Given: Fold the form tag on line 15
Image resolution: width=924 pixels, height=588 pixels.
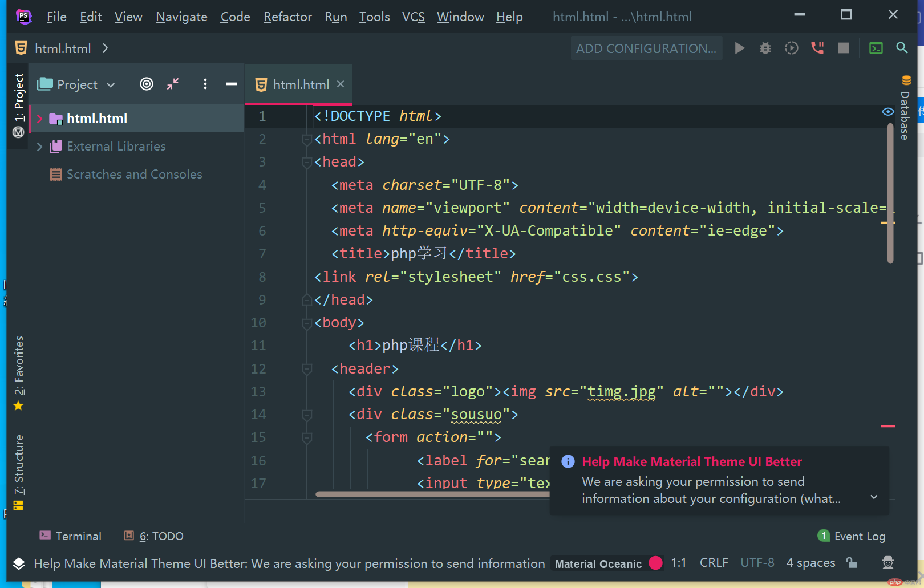Looking at the screenshot, I should coord(307,437).
